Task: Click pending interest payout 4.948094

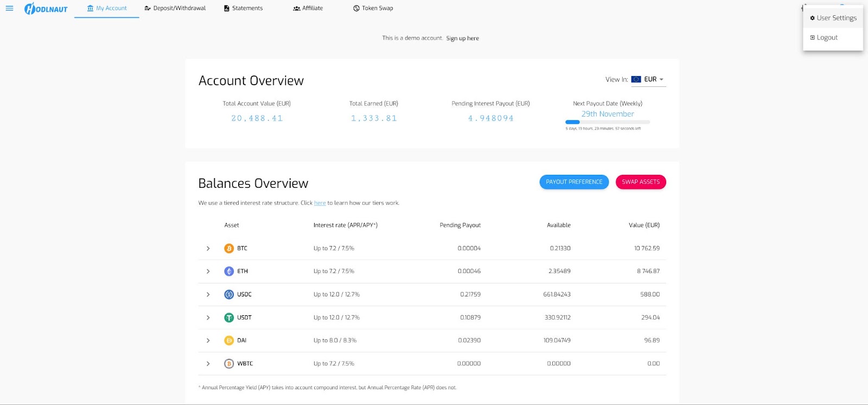Action: [x=491, y=118]
